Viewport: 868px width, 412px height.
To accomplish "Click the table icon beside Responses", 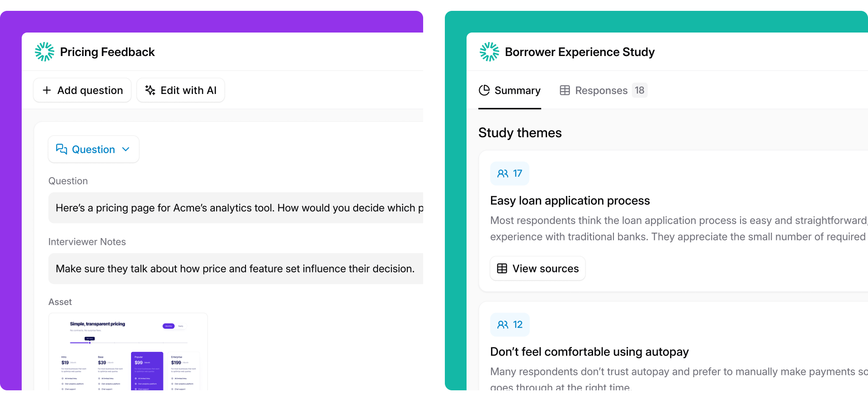I will [565, 90].
